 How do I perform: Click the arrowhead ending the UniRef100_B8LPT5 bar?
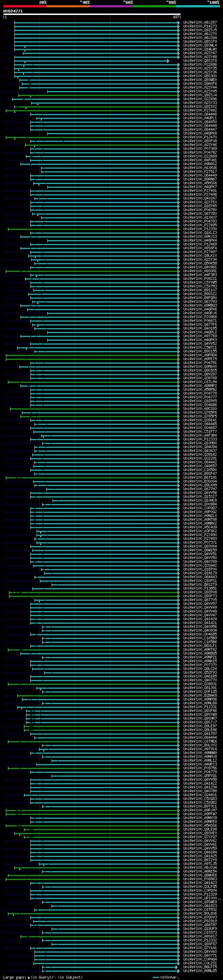coord(177,967)
